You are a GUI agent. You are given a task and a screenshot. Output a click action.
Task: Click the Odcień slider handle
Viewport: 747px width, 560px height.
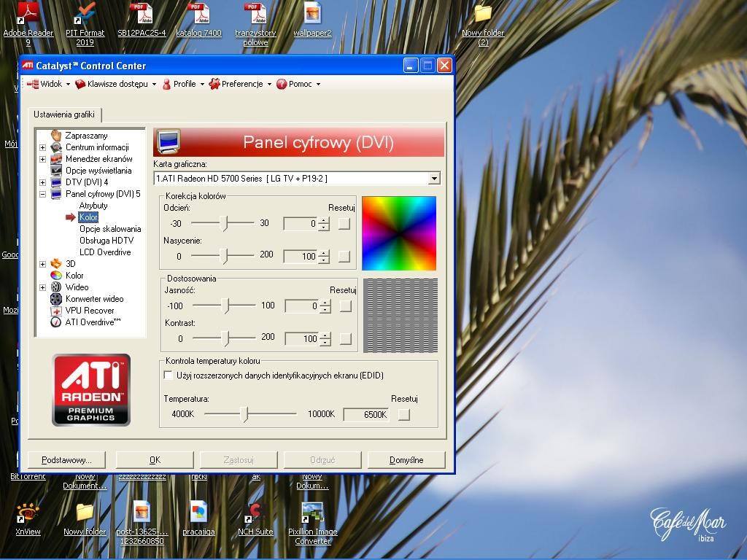[225, 223]
